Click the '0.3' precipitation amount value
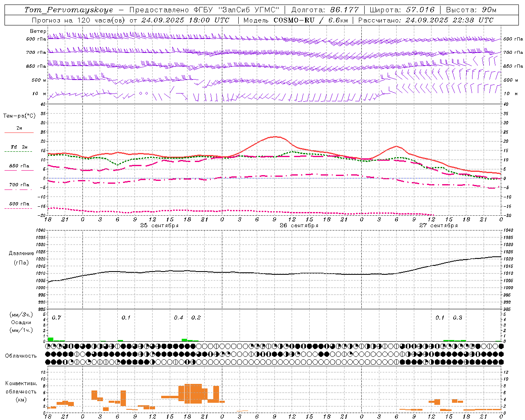This screenshot has width=525, height=420. coord(457,317)
